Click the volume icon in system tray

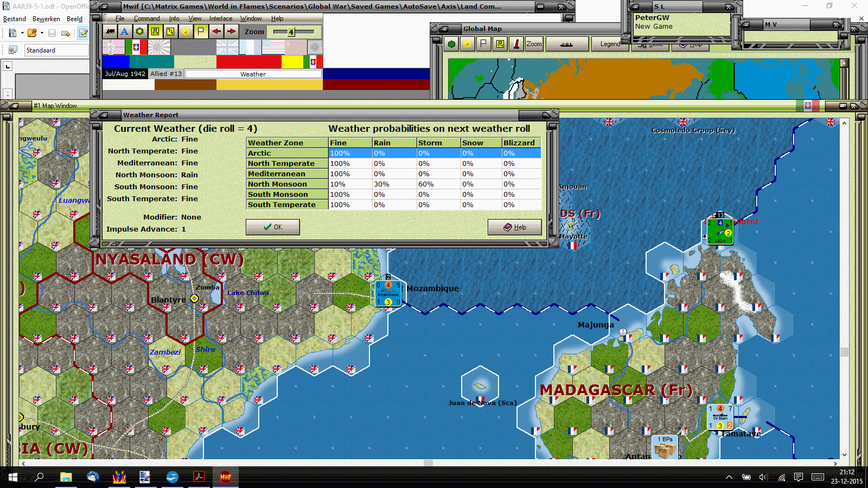[x=763, y=477]
